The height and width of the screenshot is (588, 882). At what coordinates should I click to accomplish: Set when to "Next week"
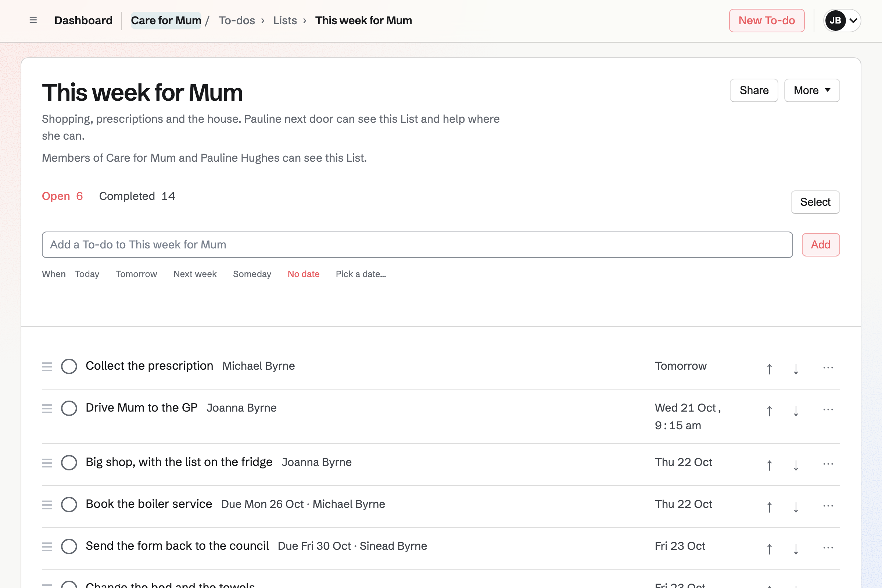(195, 274)
